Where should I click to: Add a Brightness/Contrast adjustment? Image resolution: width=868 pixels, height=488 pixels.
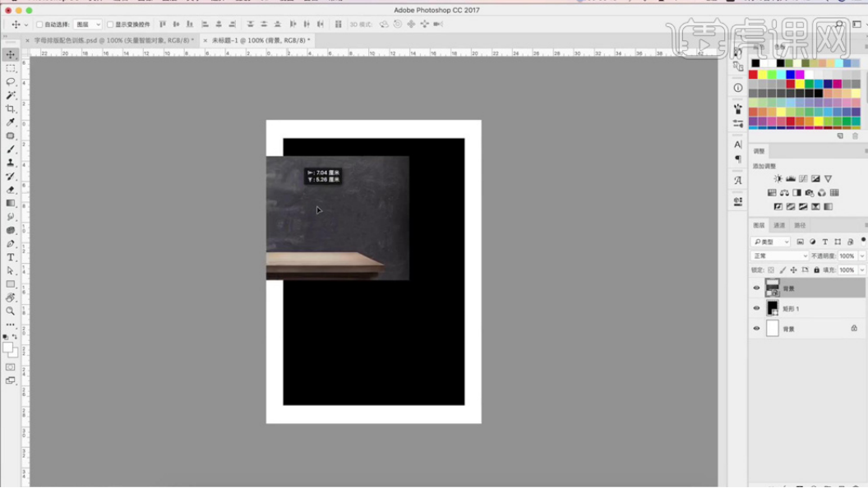778,179
